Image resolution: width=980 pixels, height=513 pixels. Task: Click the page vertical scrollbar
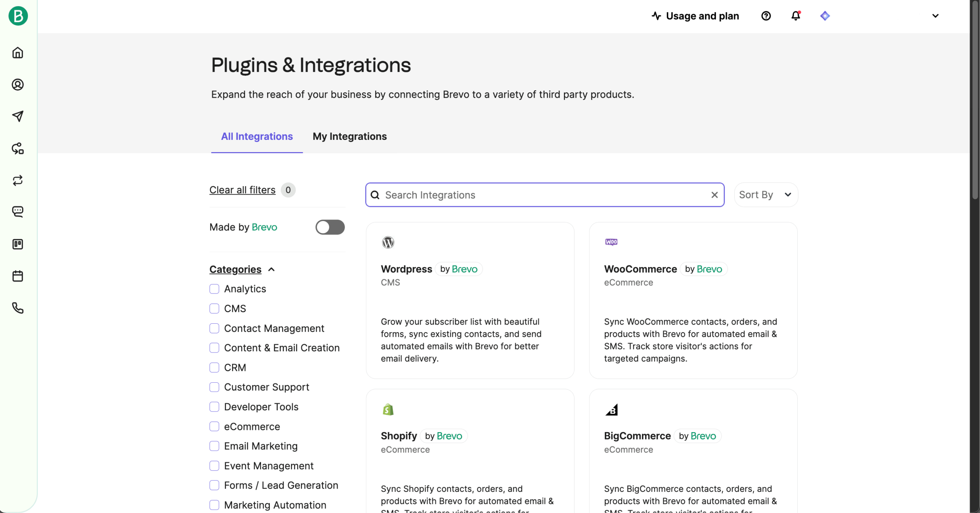[x=975, y=100]
